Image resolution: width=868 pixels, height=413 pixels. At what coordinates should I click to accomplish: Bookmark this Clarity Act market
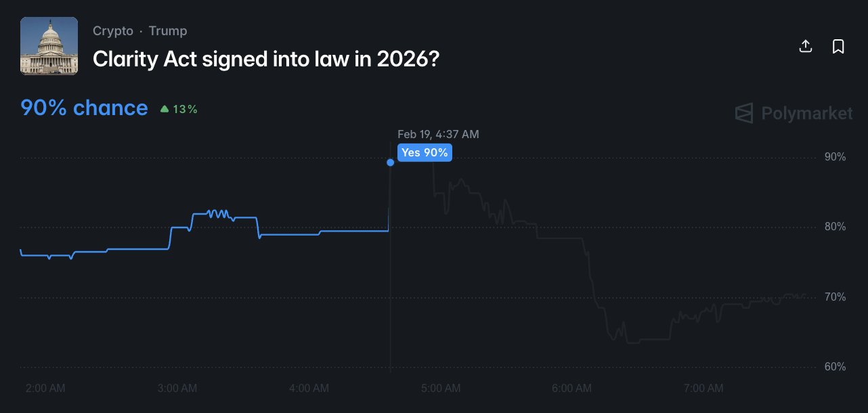point(838,46)
